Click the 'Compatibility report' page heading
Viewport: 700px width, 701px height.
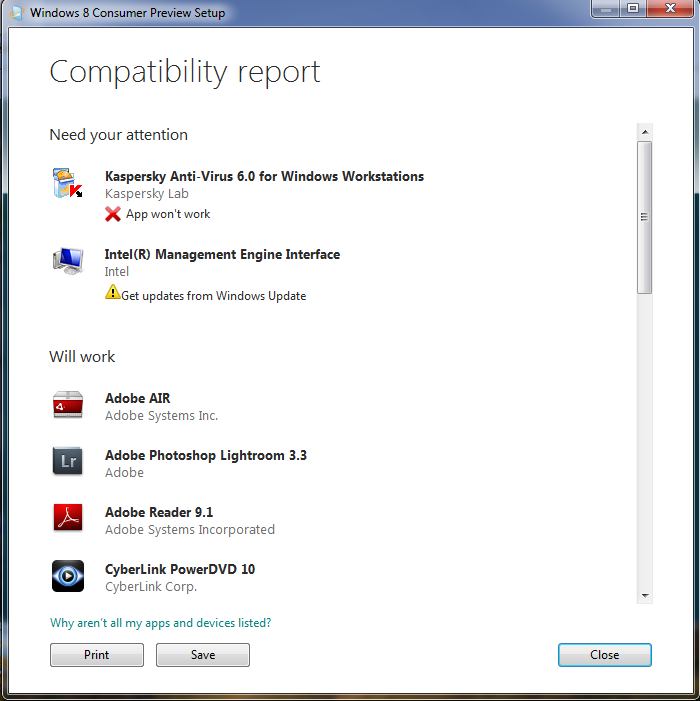click(x=185, y=72)
